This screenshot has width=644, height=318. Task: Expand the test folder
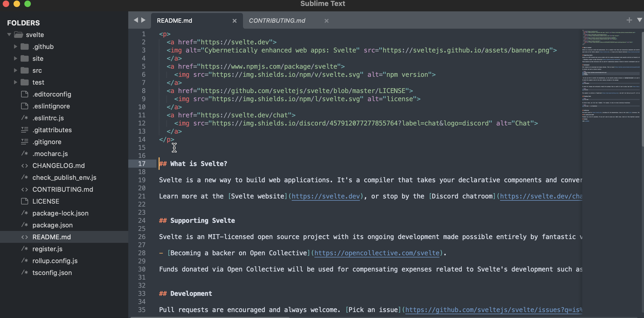pyautogui.click(x=15, y=82)
